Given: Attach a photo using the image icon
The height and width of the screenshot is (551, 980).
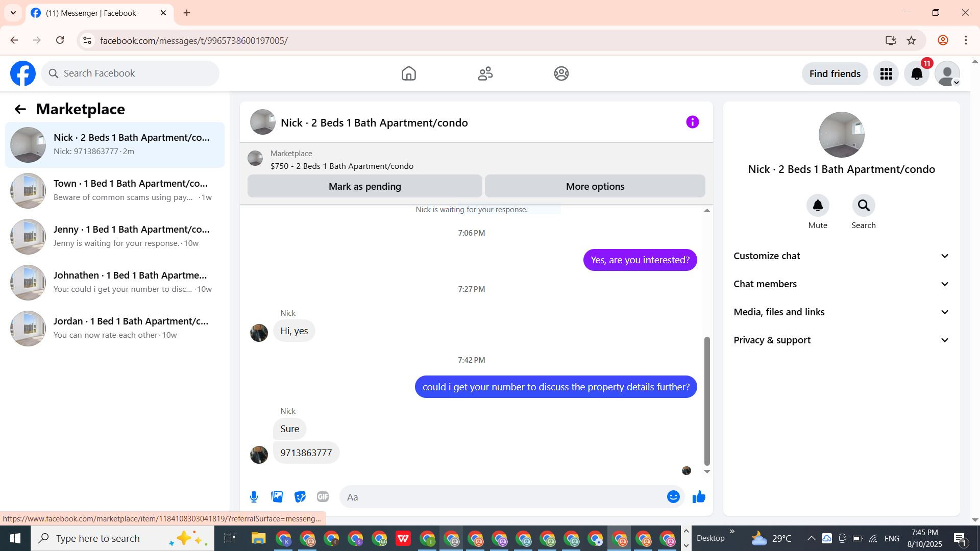Looking at the screenshot, I should pos(277,496).
